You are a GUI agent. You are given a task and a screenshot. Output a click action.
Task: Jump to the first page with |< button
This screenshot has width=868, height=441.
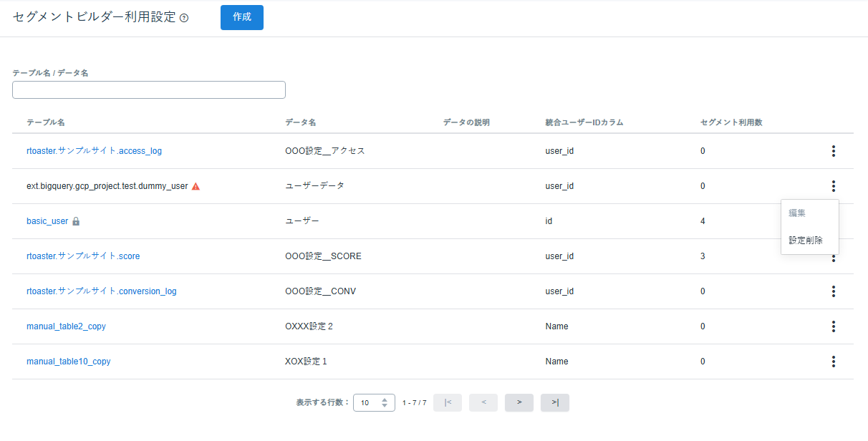pyautogui.click(x=448, y=402)
